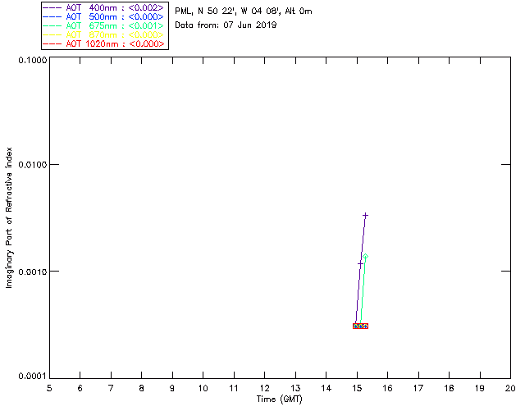The width and height of the screenshot is (525, 420).
Task: Click the y-axis label 0.0010
Action: 33,272
